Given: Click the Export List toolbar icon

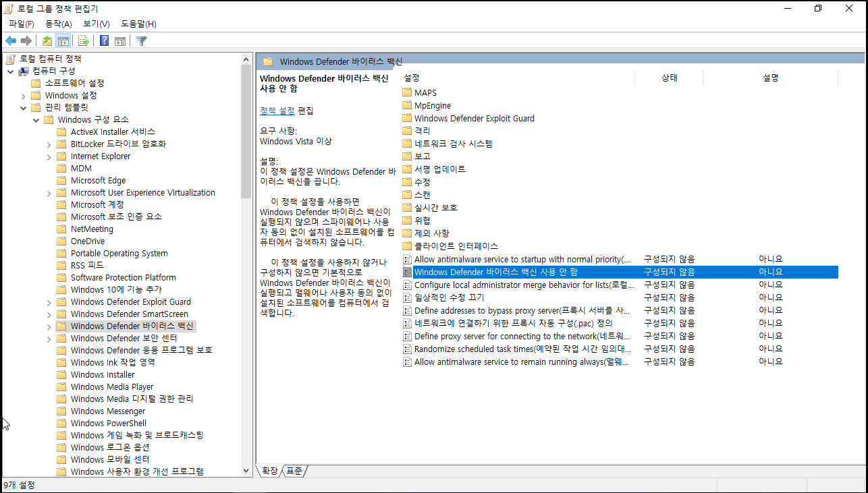Looking at the screenshot, I should click(x=84, y=41).
